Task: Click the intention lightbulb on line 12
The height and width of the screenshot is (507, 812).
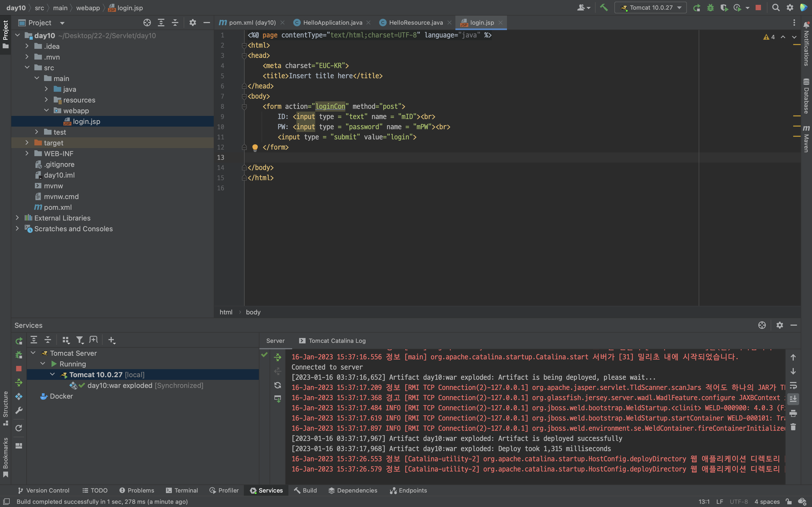Action: coord(255,147)
